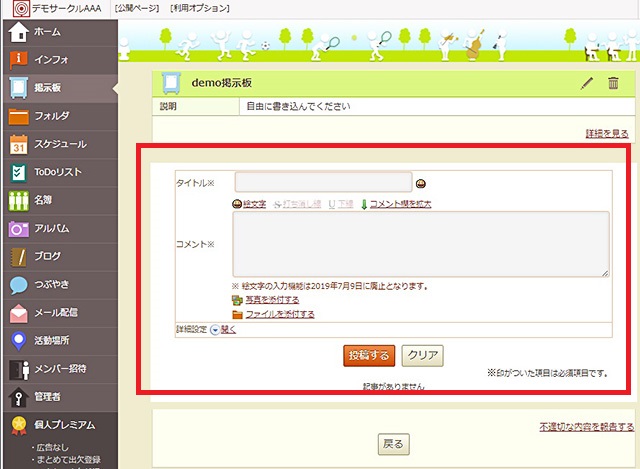
Task: Click the trash can delete icon
Action: 614,83
